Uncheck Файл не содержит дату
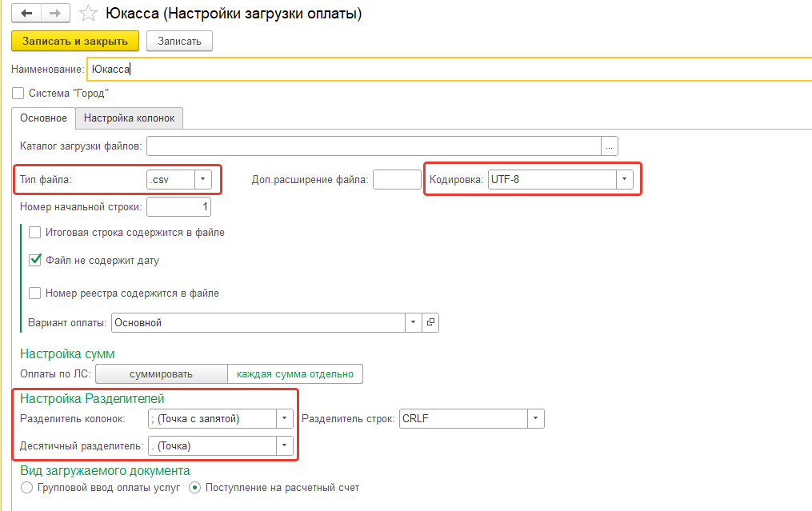Screen dimensions: 812x511 pos(35,260)
